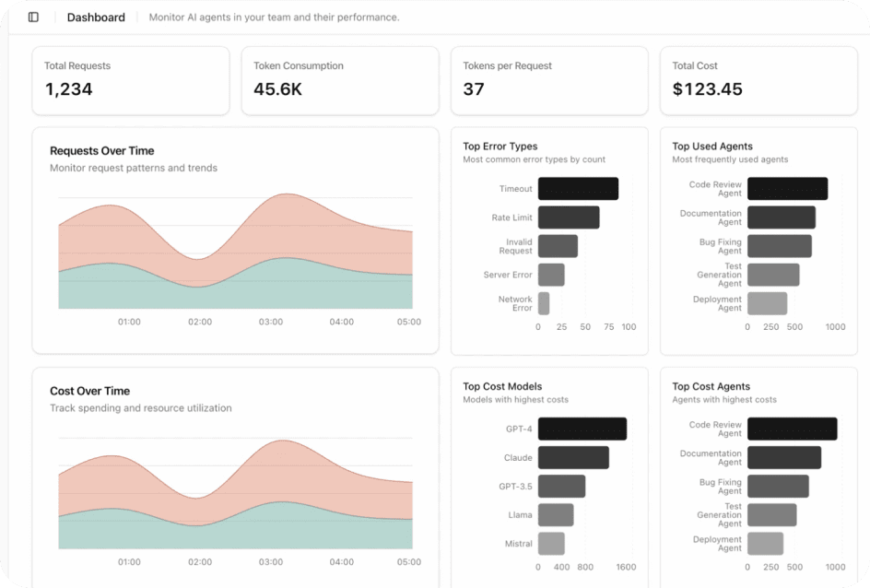Image resolution: width=870 pixels, height=588 pixels.
Task: Select the Network Error bar
Action: (544, 303)
